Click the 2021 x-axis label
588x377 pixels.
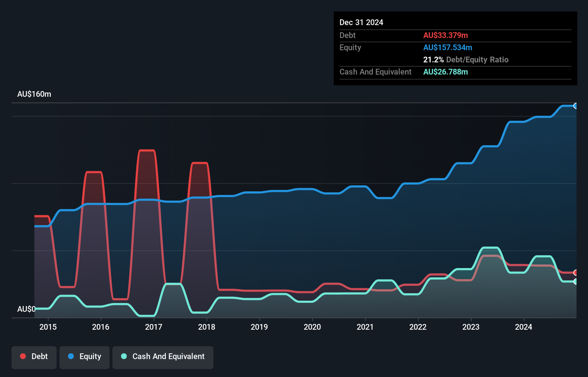[x=365, y=327]
